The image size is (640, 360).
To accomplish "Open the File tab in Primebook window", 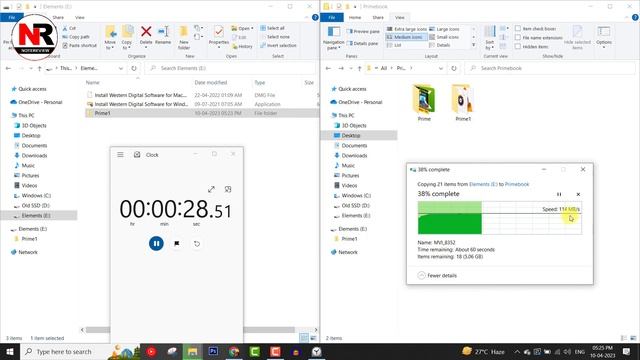I will 332,18.
